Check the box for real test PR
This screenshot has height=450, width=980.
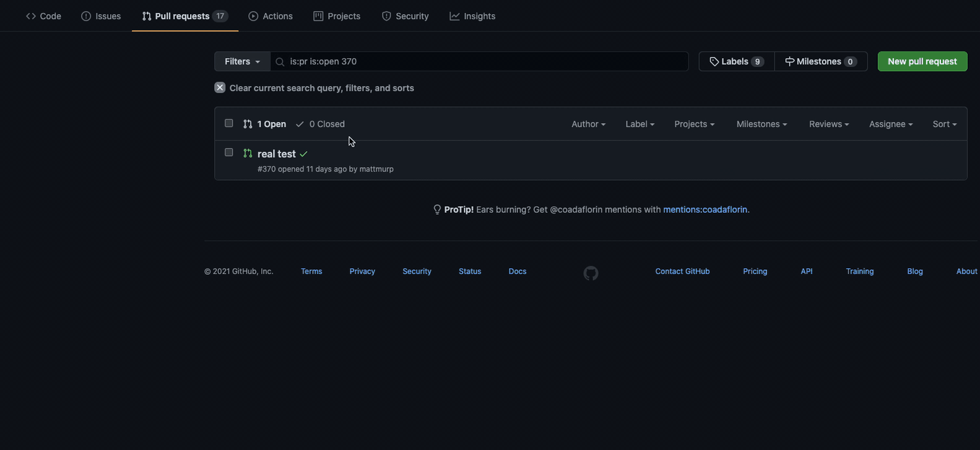229,152
